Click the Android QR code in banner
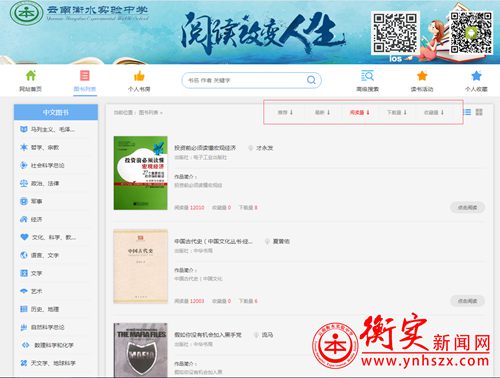The width and height of the screenshot is (500, 378). (471, 32)
